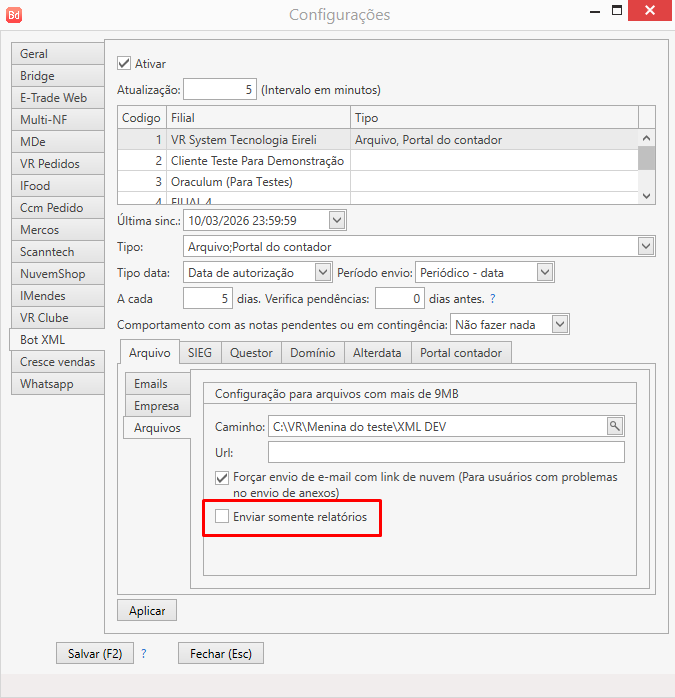
Task: Switch to the SIEG tab
Action: tap(200, 352)
